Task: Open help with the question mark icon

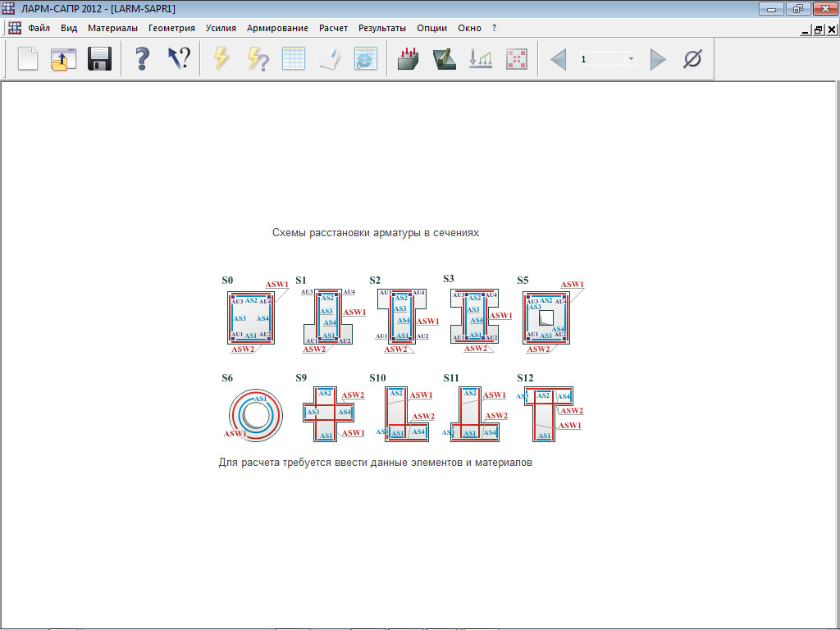Action: click(143, 59)
